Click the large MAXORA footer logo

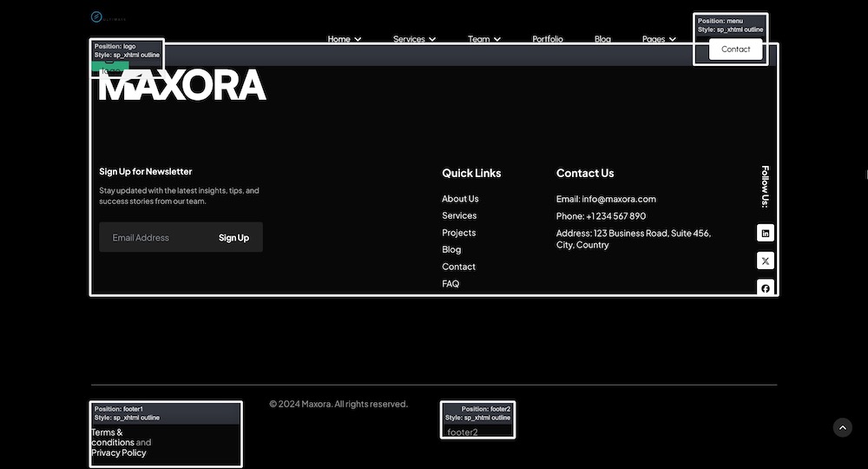[x=182, y=86]
